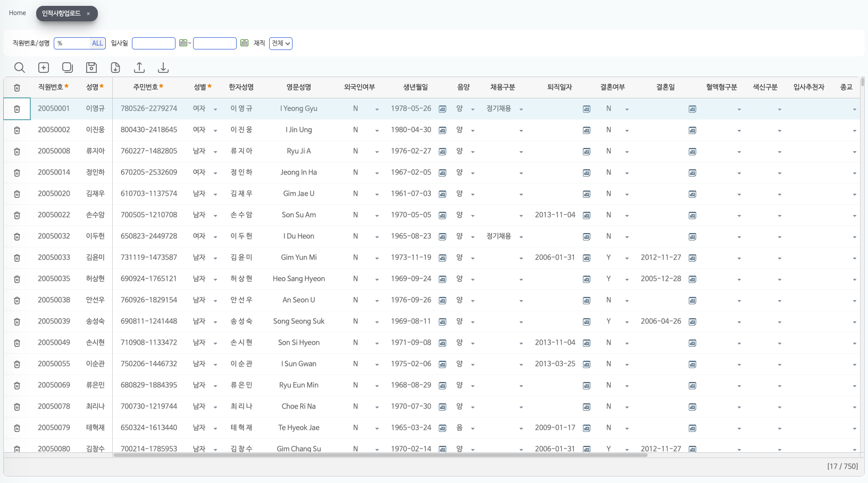This screenshot has width=868, height=483.
Task: Click the hire end date input field
Action: pyautogui.click(x=214, y=44)
